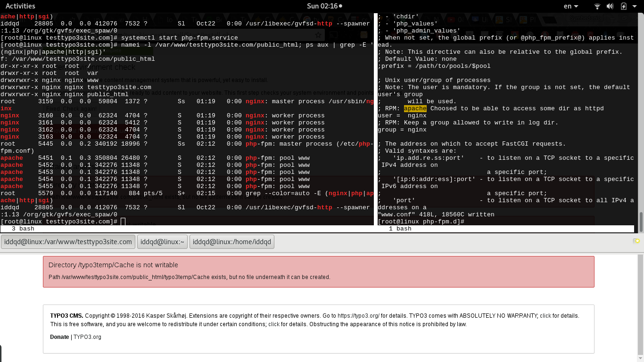
Task: Select the iddqd@linux:~ window button
Action: click(x=163, y=242)
